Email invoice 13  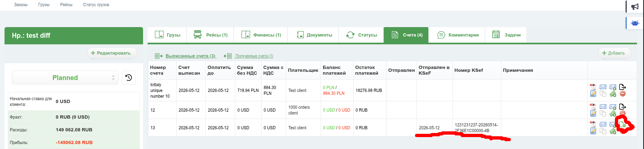(603, 124)
